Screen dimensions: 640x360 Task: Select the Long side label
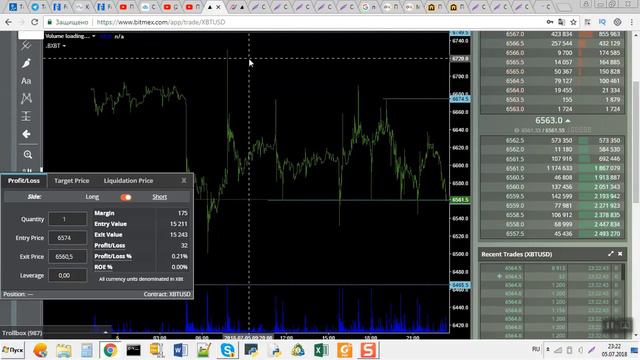click(x=92, y=197)
